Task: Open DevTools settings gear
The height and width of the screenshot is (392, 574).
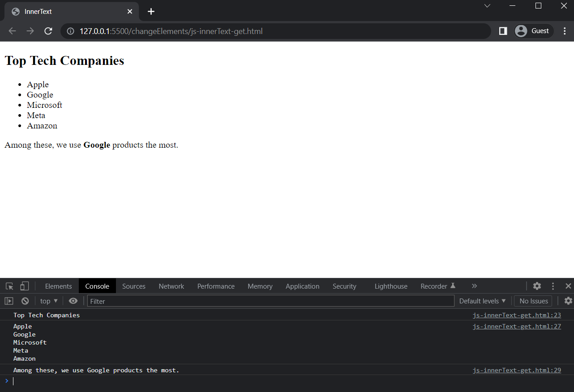Action: (x=537, y=285)
